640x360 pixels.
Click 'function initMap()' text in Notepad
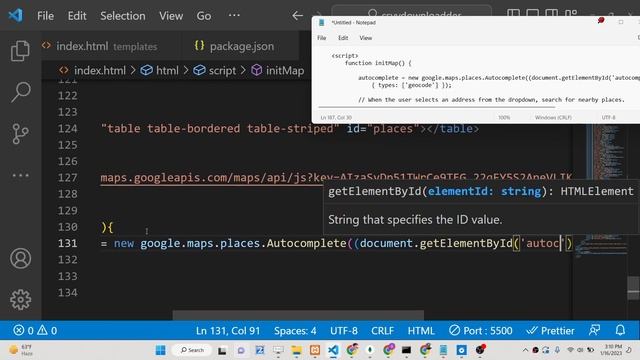tap(378, 63)
